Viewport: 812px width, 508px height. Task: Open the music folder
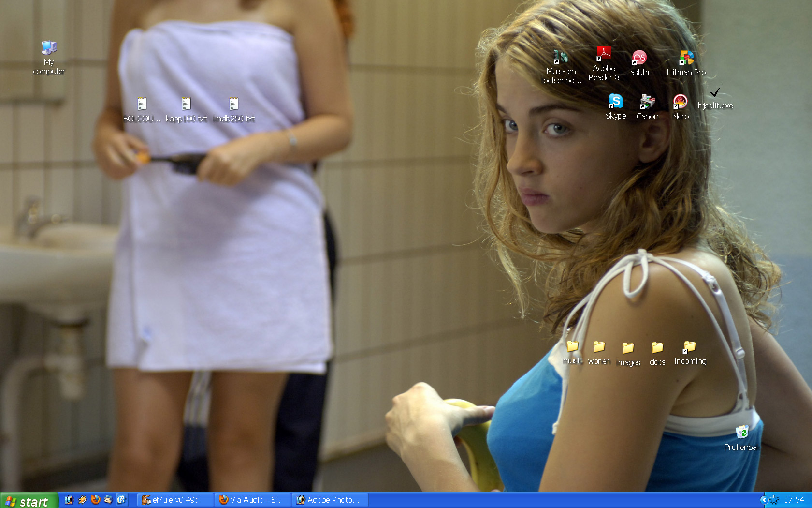[572, 347]
